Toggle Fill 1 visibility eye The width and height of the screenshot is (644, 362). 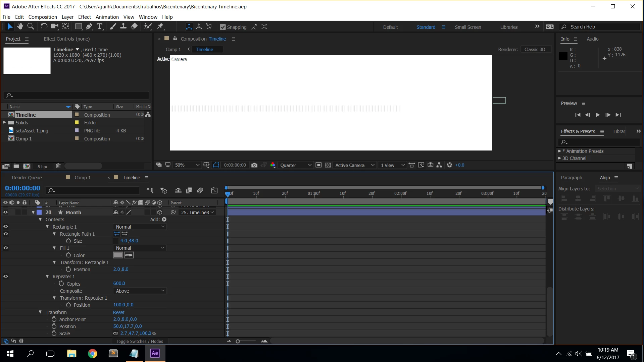pos(5,248)
